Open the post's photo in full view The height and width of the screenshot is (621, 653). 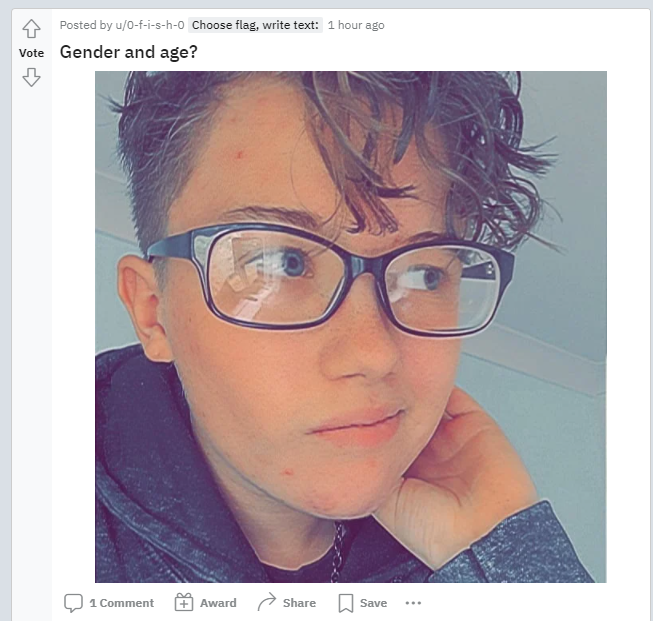coord(351,327)
